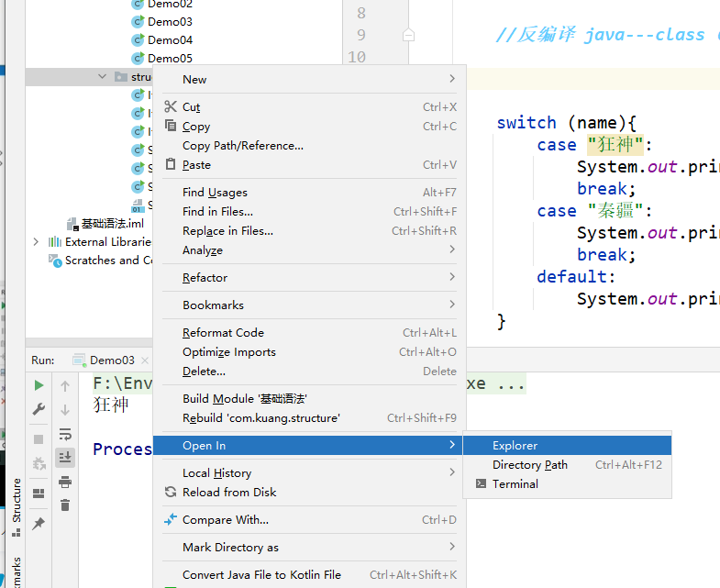Click the switch keyword in editor
Image resolution: width=720 pixels, height=588 pixels.
526,123
